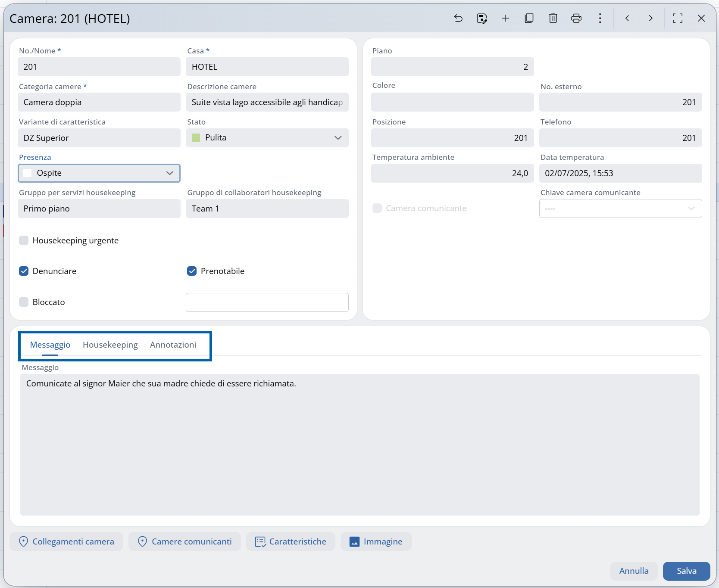The width and height of the screenshot is (719, 588).
Task: Click the green Pulita status color swatch
Action: pyautogui.click(x=196, y=138)
